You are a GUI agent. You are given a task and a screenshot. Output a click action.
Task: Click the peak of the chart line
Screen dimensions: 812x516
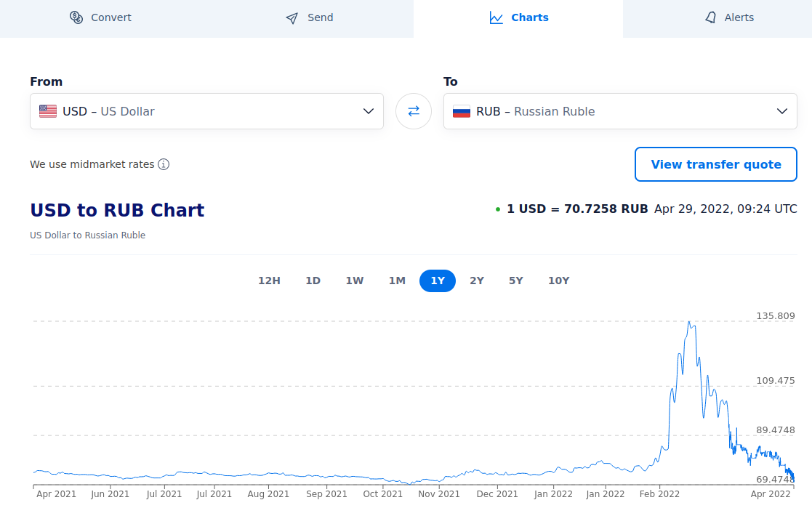coord(688,322)
